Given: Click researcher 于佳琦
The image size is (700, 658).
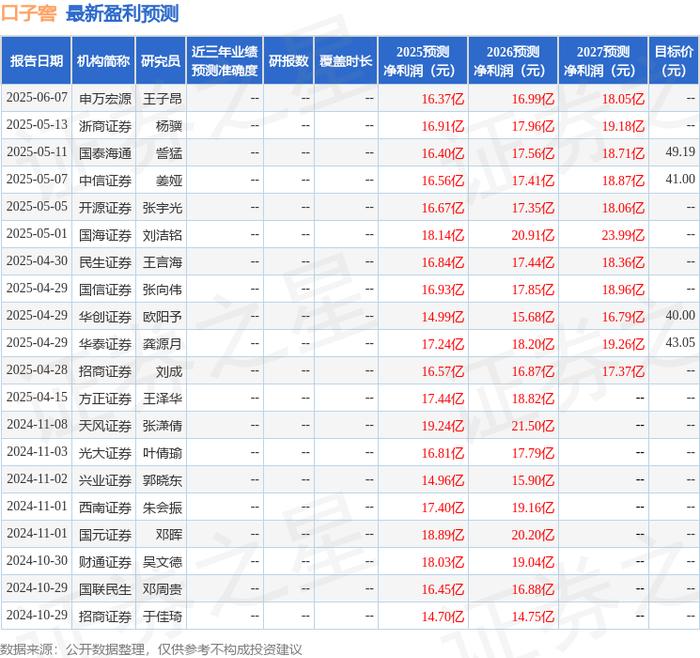Looking at the screenshot, I should click(162, 616).
